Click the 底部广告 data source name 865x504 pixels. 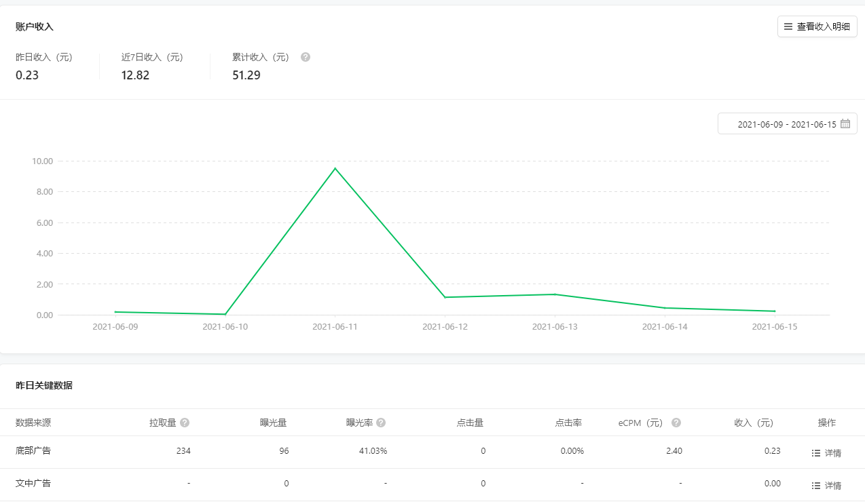[33, 450]
